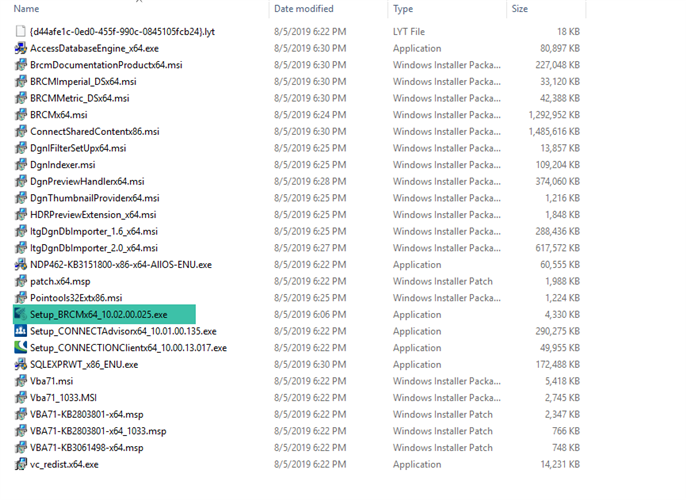Screen dimensions: 686x500
Task: Select file name VBA71-KB2803801-x64_1033.msp
Action: 98,430
